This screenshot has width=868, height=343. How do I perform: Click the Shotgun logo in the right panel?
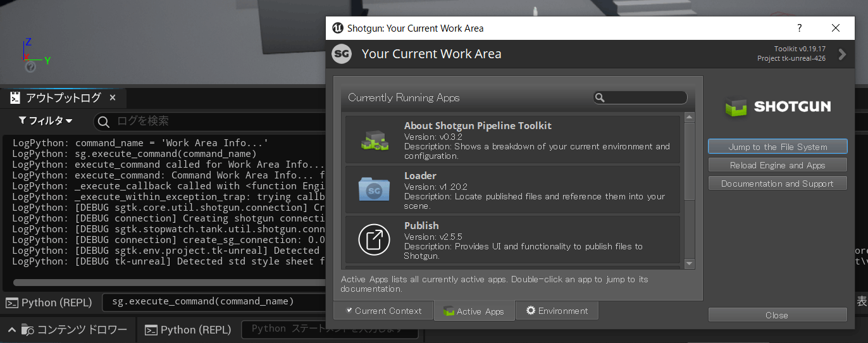pos(778,106)
